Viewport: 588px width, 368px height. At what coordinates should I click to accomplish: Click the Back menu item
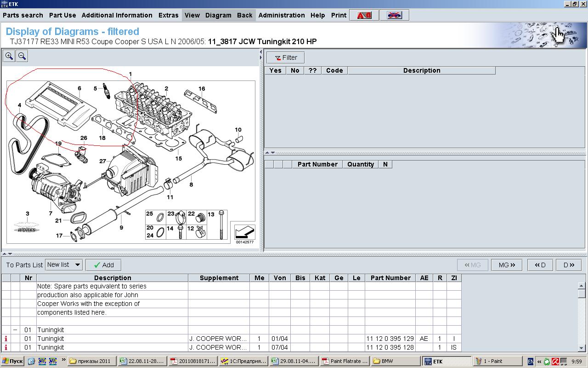click(x=245, y=15)
